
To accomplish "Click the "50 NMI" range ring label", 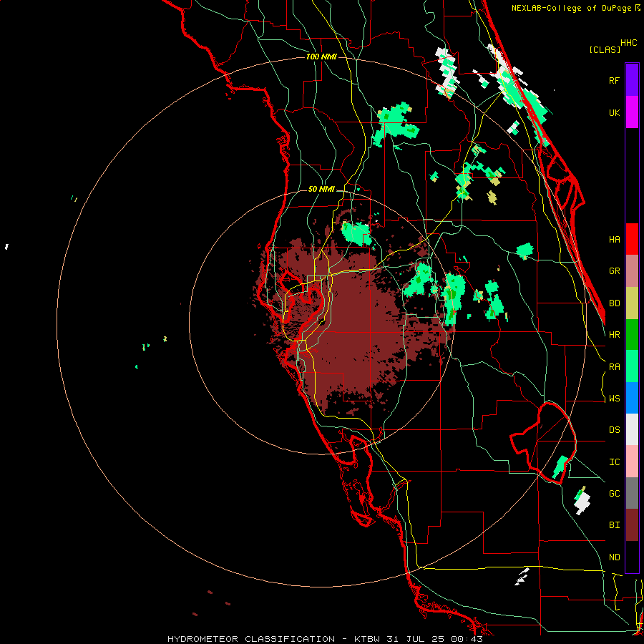I will [321, 189].
